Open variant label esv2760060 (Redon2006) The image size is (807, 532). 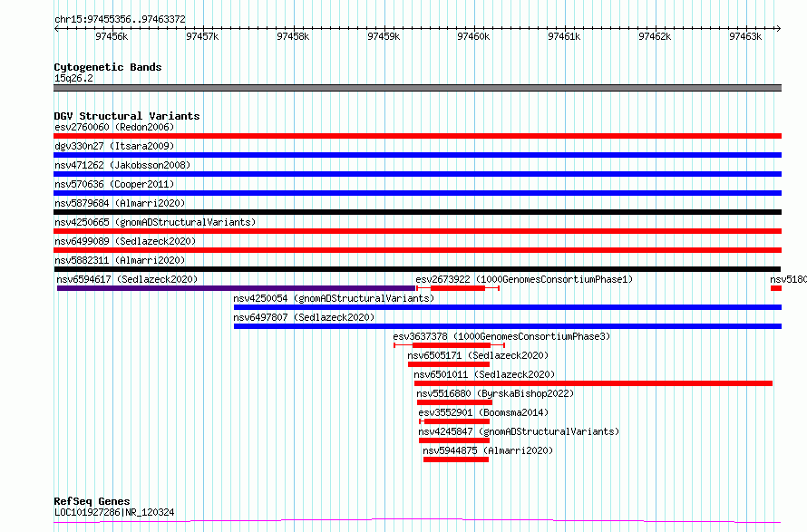pyautogui.click(x=114, y=127)
